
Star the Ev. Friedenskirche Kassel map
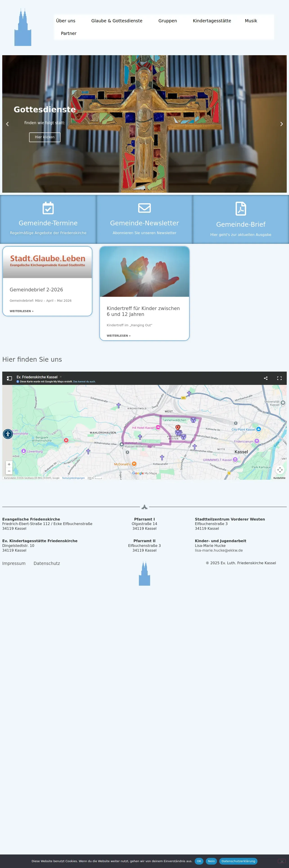61,377
